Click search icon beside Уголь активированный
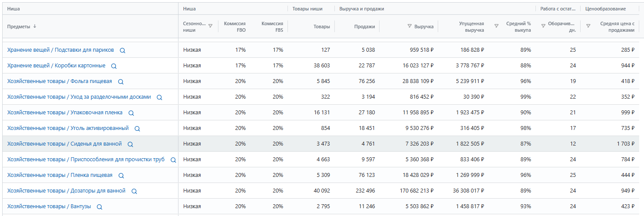Image resolution: width=644 pixels, height=216 pixels. tap(137, 129)
